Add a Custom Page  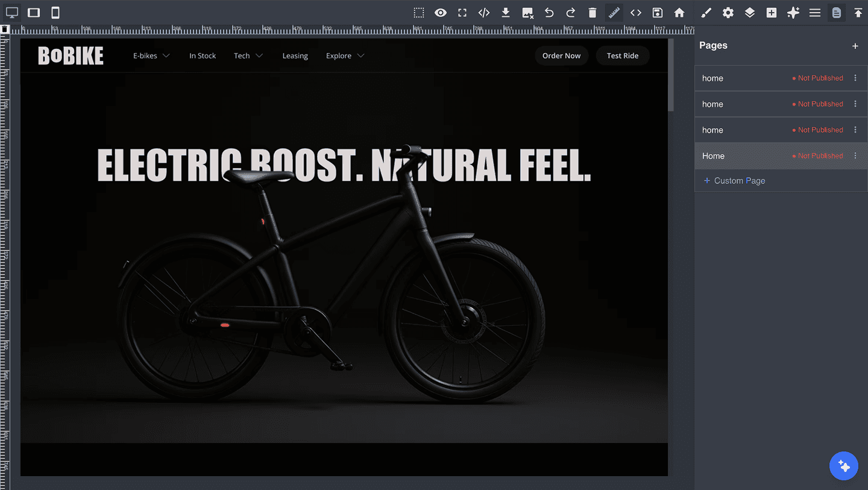pos(734,180)
